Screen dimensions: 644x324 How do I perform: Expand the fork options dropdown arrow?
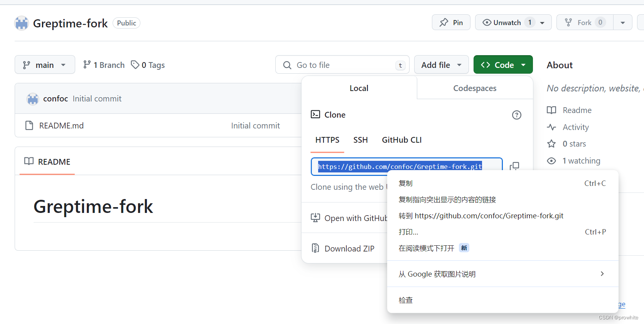pyautogui.click(x=623, y=22)
